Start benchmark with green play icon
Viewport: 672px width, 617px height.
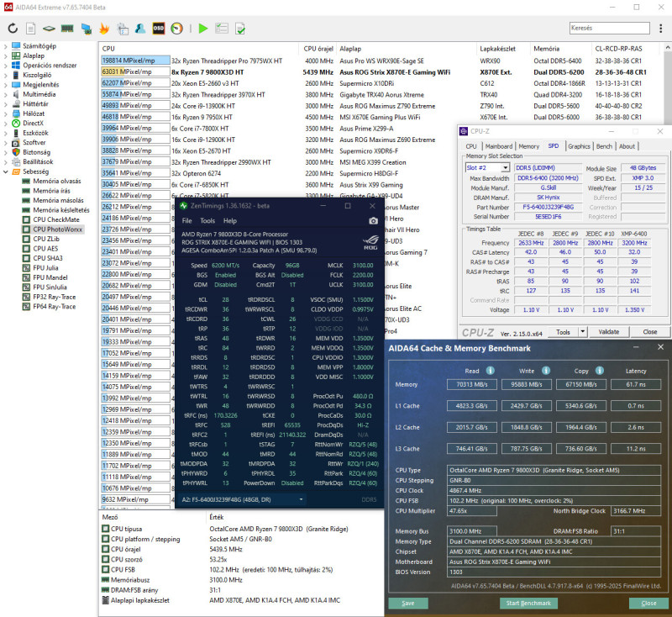tap(203, 29)
